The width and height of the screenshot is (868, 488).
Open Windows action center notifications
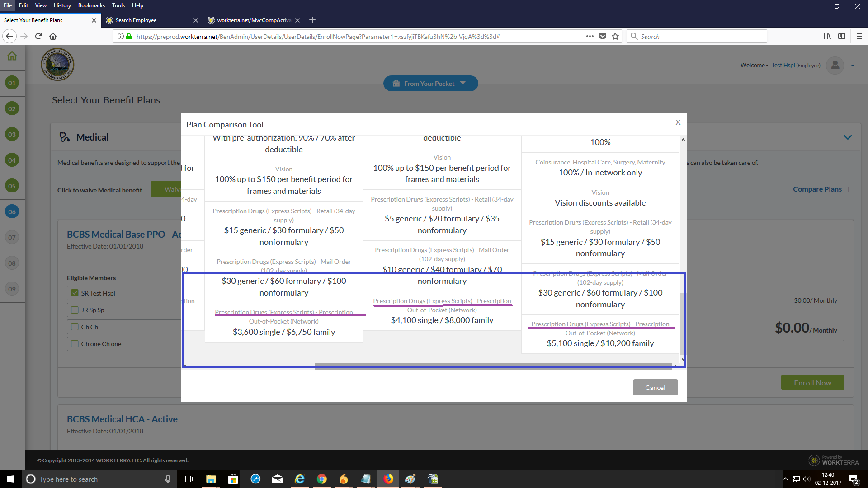click(x=854, y=479)
